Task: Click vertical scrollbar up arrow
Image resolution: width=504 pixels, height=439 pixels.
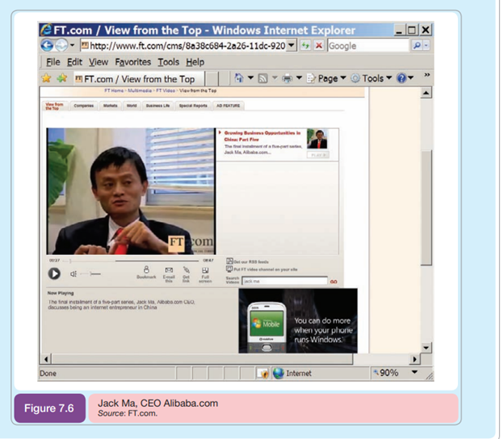Action: [x=426, y=93]
